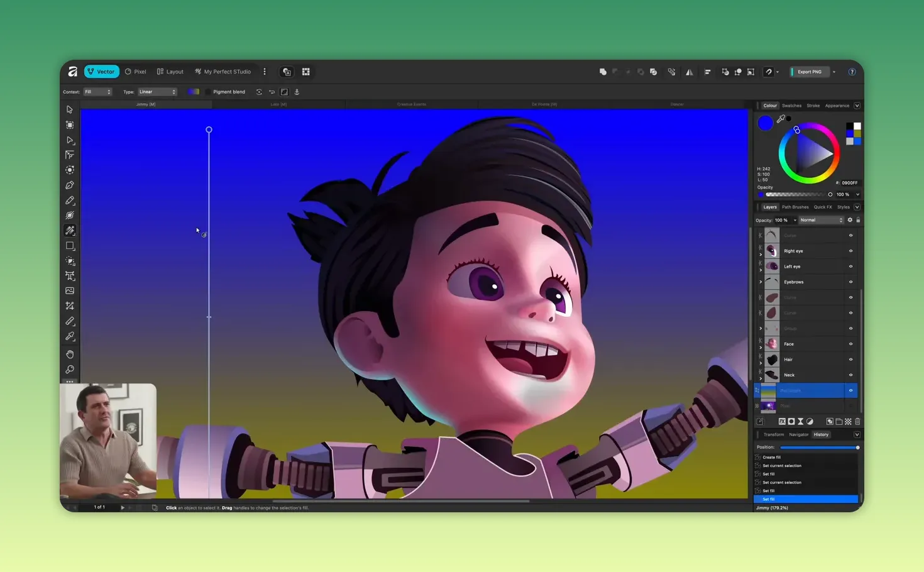Hide the Face layer

pos(850,344)
